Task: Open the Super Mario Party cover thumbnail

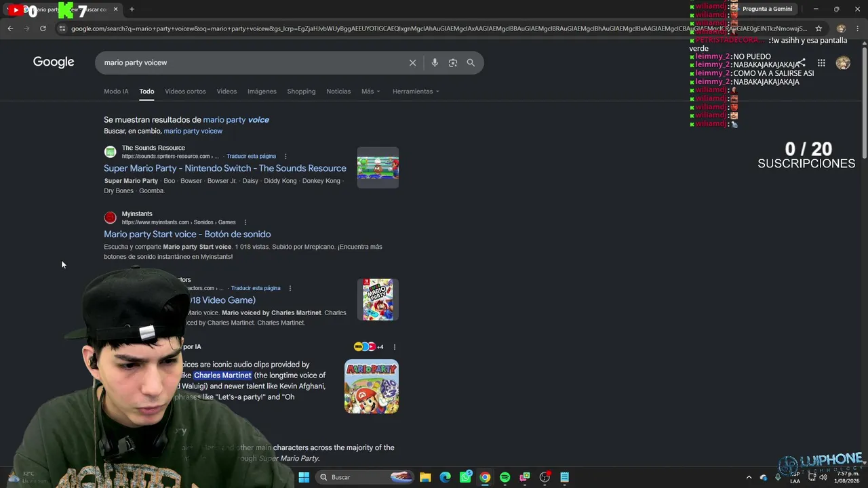Action: tap(378, 300)
